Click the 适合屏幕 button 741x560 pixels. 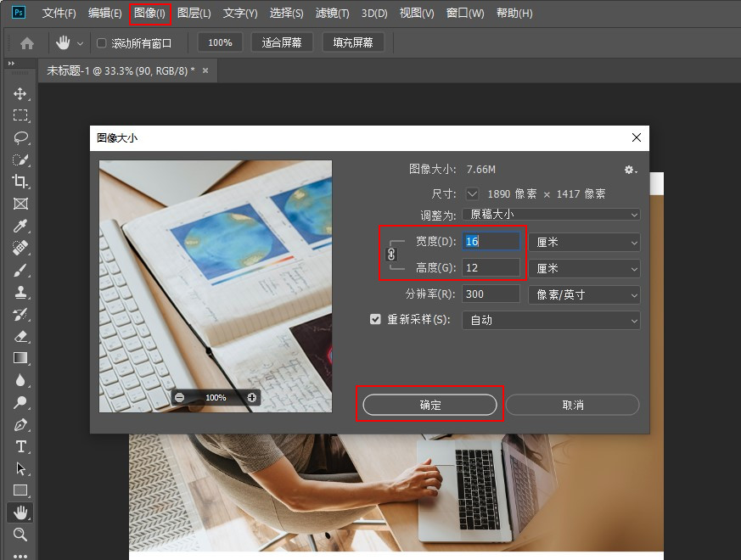point(281,41)
